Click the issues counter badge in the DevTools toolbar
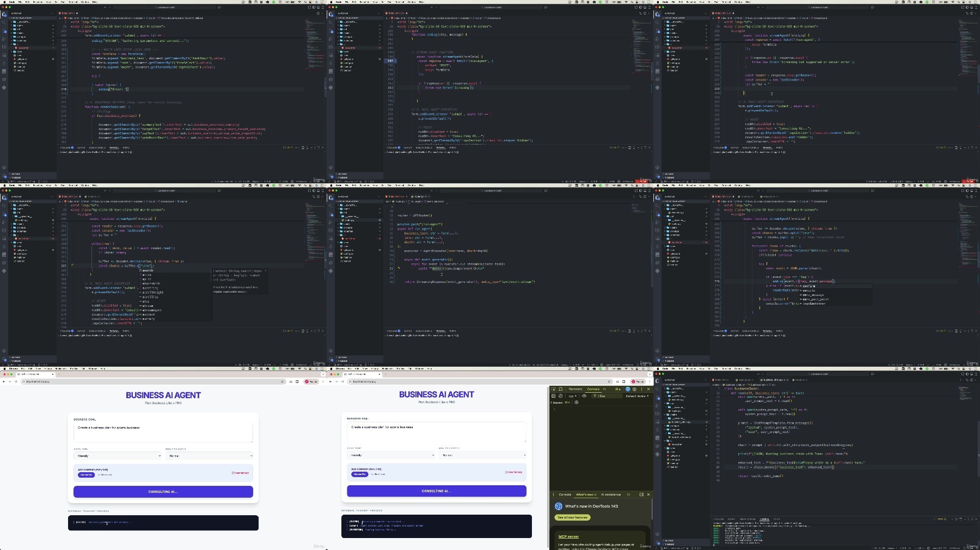Image resolution: width=980 pixels, height=550 pixels. (617, 389)
